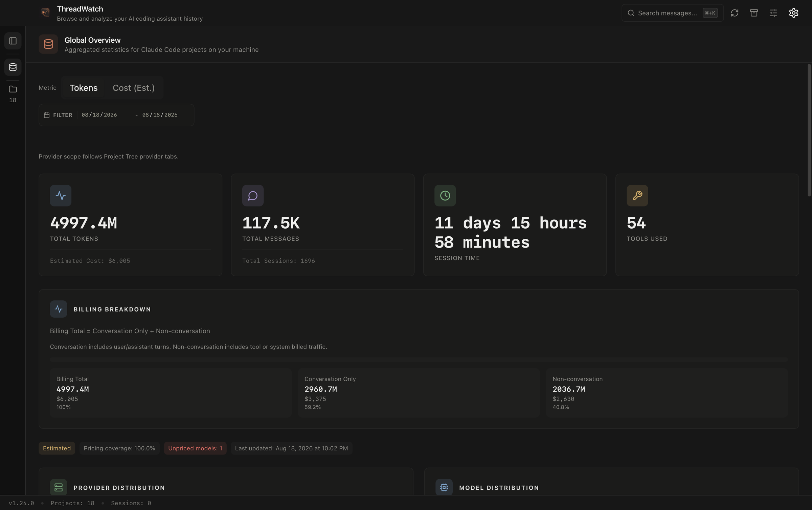Open the archive box icon in header
Screen dimensions: 812x510
(x=754, y=13)
